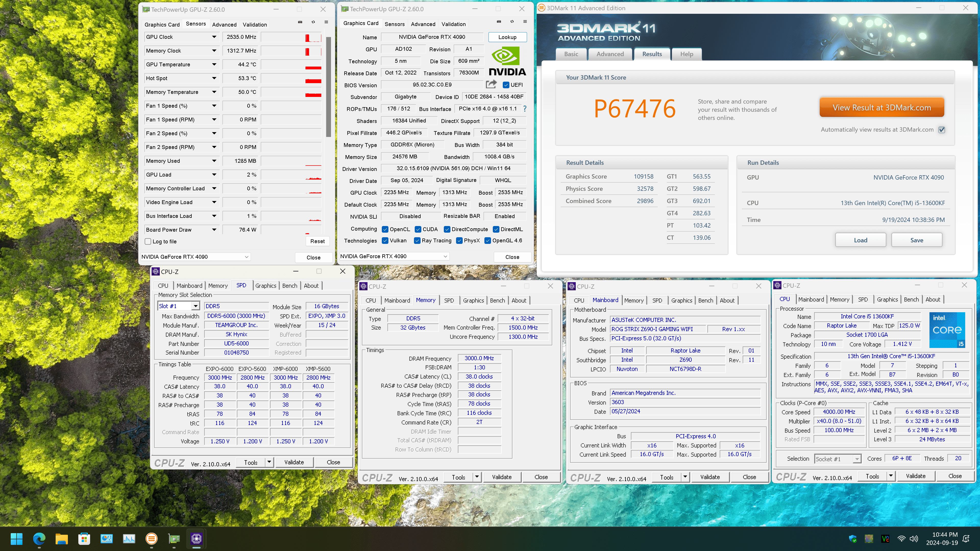
Task: Open the notifications bell icon
Action: coord(966,539)
